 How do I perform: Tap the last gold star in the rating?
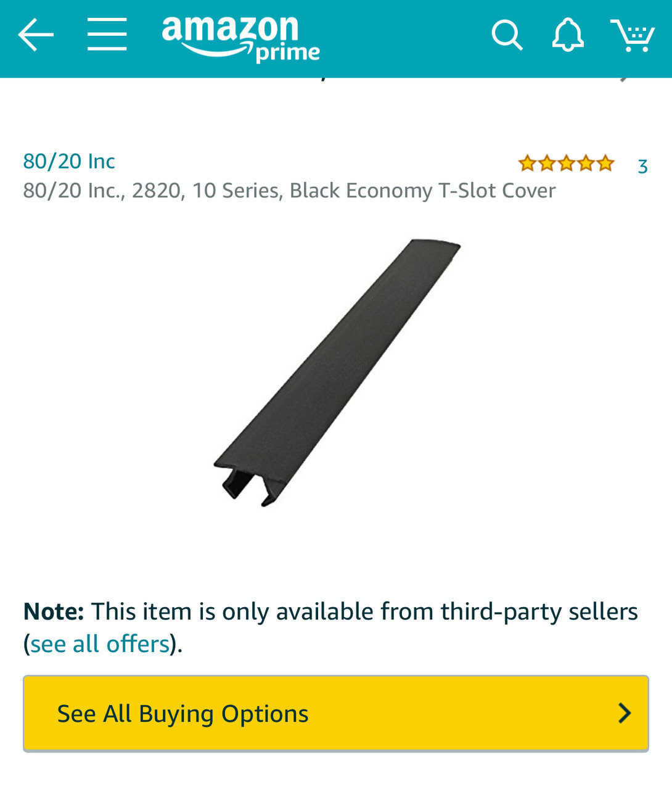click(605, 163)
